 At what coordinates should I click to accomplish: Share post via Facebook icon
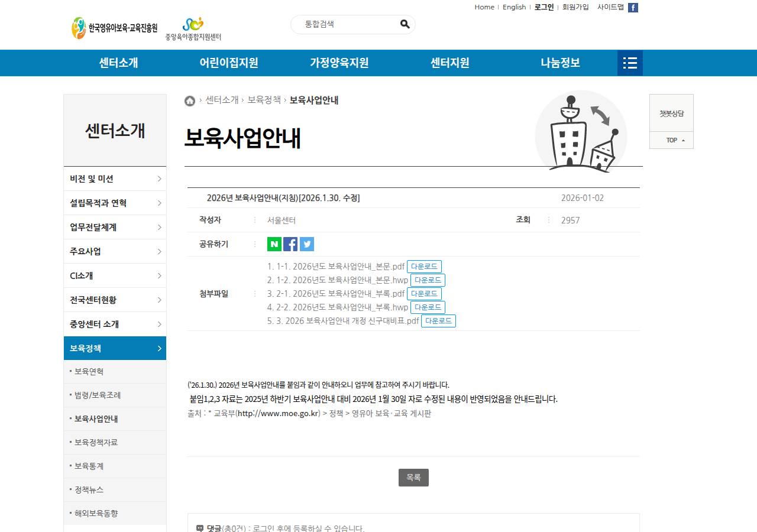[x=290, y=244]
